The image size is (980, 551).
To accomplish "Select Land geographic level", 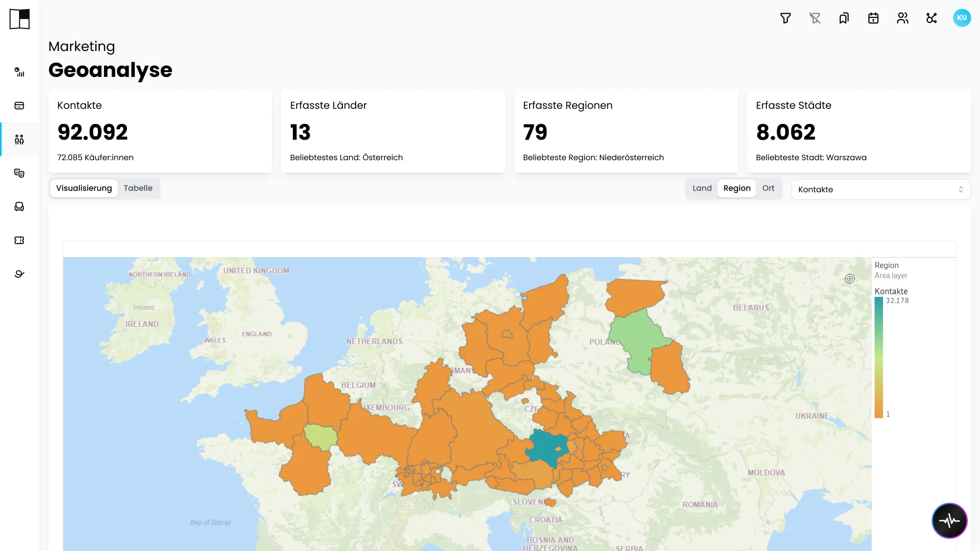I will coord(702,188).
